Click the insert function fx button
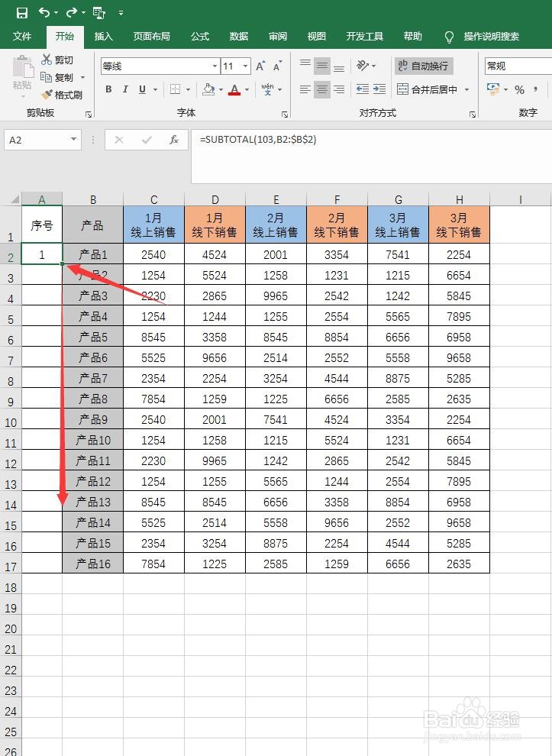Image resolution: width=552 pixels, height=756 pixels. (x=174, y=140)
